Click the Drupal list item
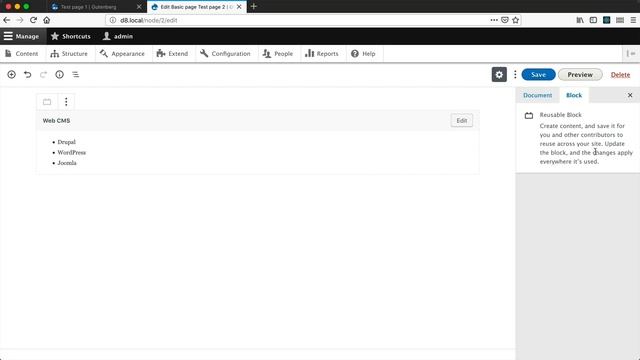The width and height of the screenshot is (640, 360). click(x=67, y=142)
